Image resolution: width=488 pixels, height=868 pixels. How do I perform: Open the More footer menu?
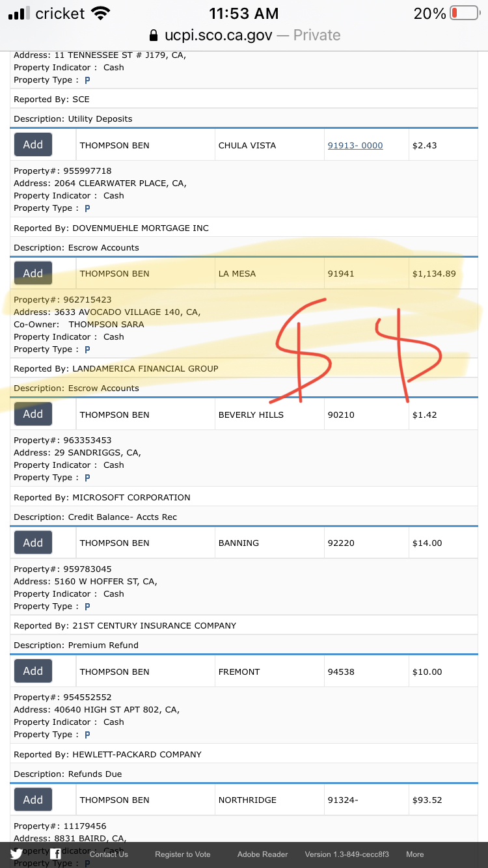coord(415,854)
